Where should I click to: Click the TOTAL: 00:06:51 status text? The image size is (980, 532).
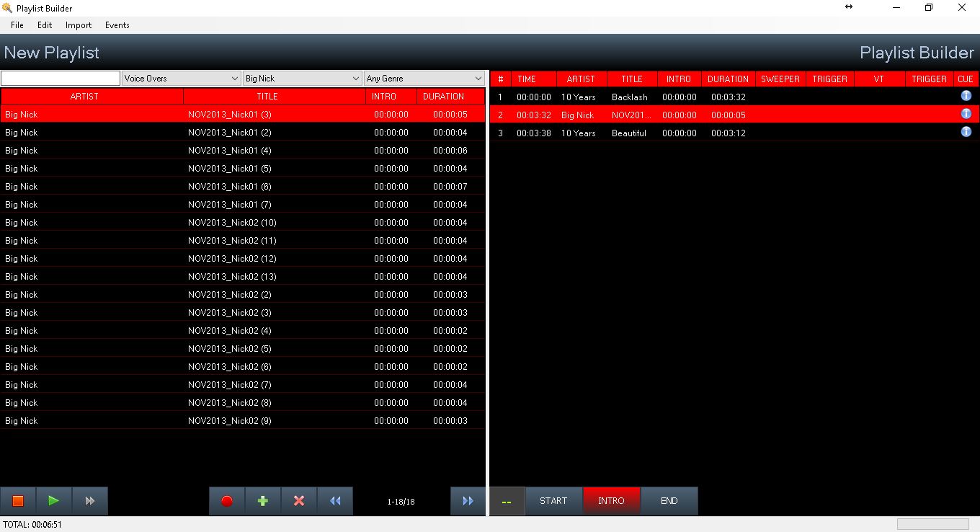[32, 525]
